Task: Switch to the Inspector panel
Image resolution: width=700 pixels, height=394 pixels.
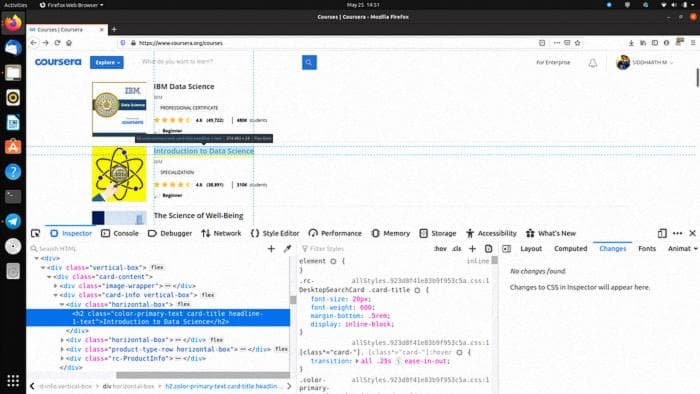Action: 71,233
